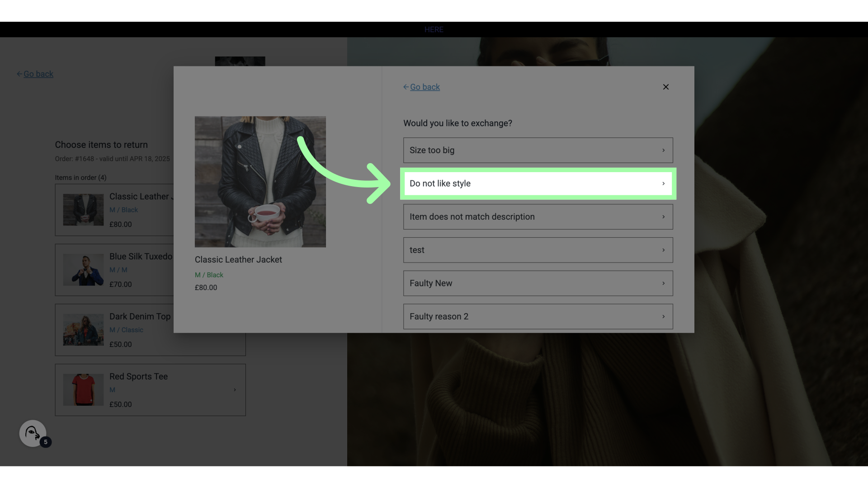The image size is (868, 488).
Task: Close the exchange reason dialog
Action: pyautogui.click(x=665, y=87)
